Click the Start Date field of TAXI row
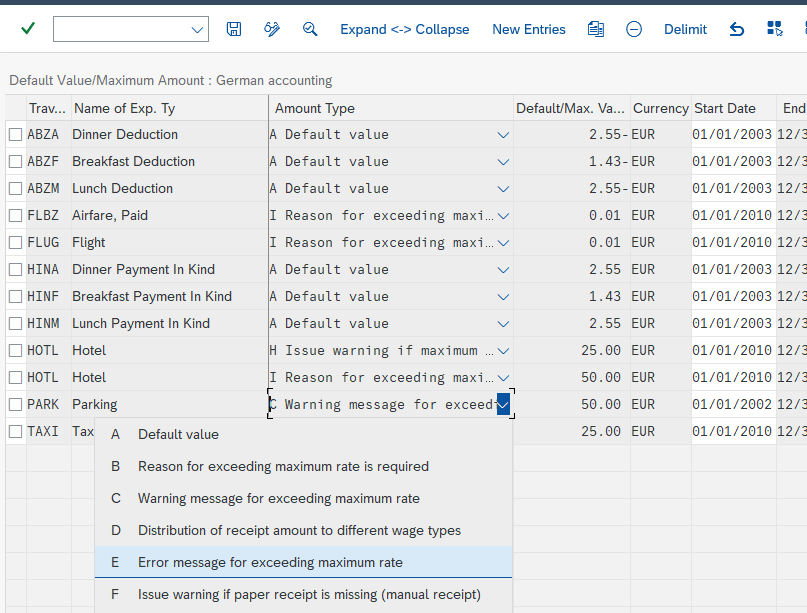The height and width of the screenshot is (613, 807). pos(733,431)
